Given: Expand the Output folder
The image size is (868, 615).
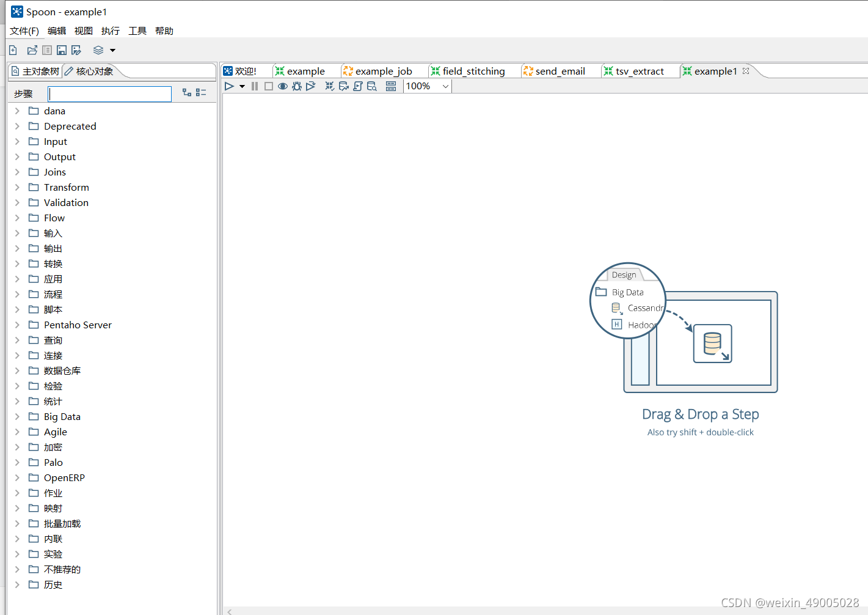Looking at the screenshot, I should pos(17,157).
